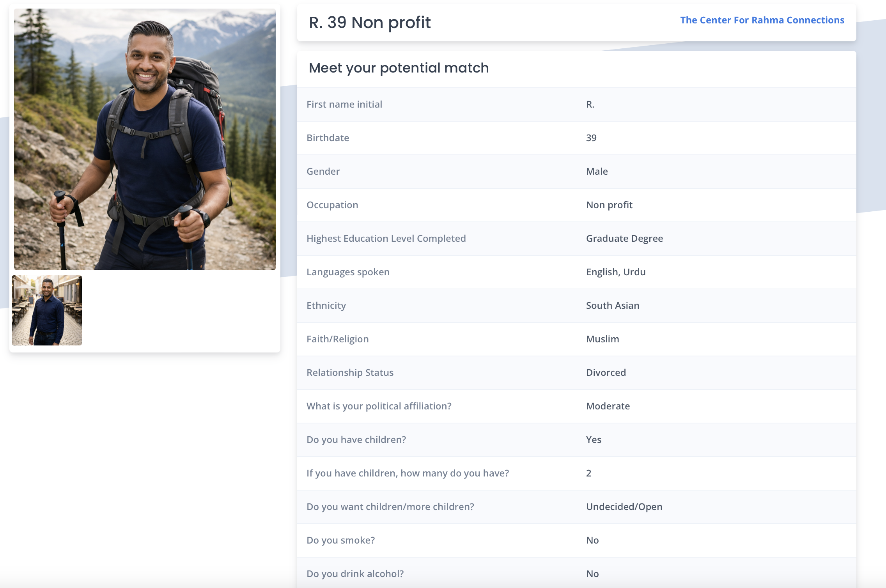Click the First name initial row
Viewport: 886px width, 588px height.
tap(576, 104)
